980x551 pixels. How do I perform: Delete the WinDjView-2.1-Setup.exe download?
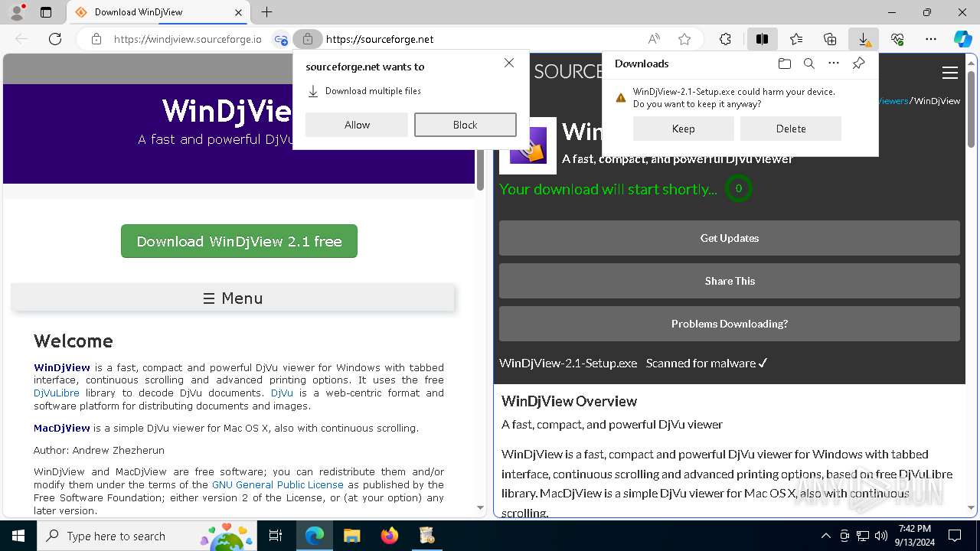tap(791, 129)
